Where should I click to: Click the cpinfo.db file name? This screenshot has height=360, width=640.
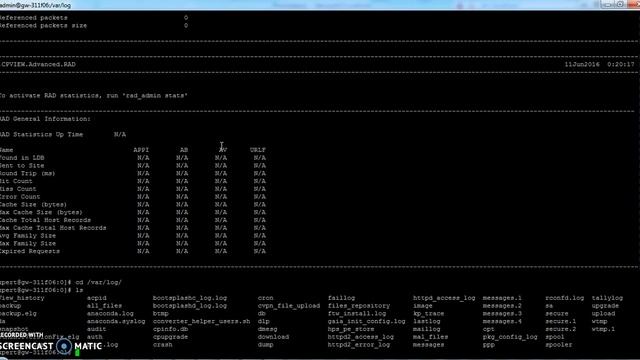tap(170, 329)
